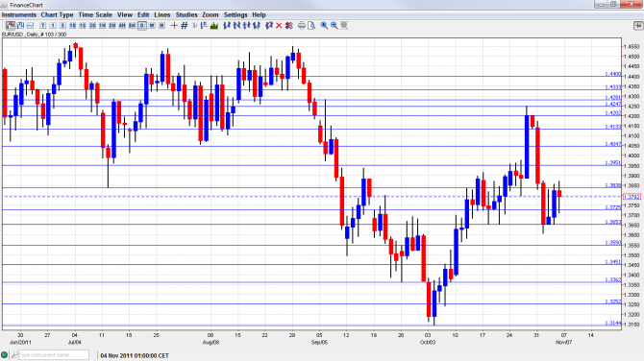Activate the crosshair cursor tool

[174, 25]
